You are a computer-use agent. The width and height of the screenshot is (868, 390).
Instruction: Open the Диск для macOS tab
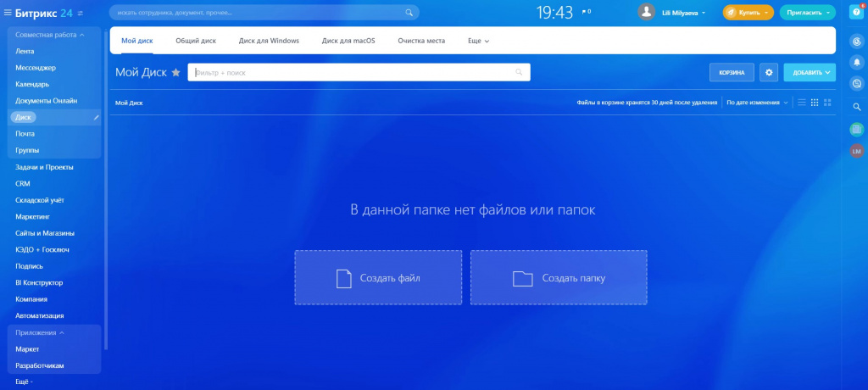point(348,41)
